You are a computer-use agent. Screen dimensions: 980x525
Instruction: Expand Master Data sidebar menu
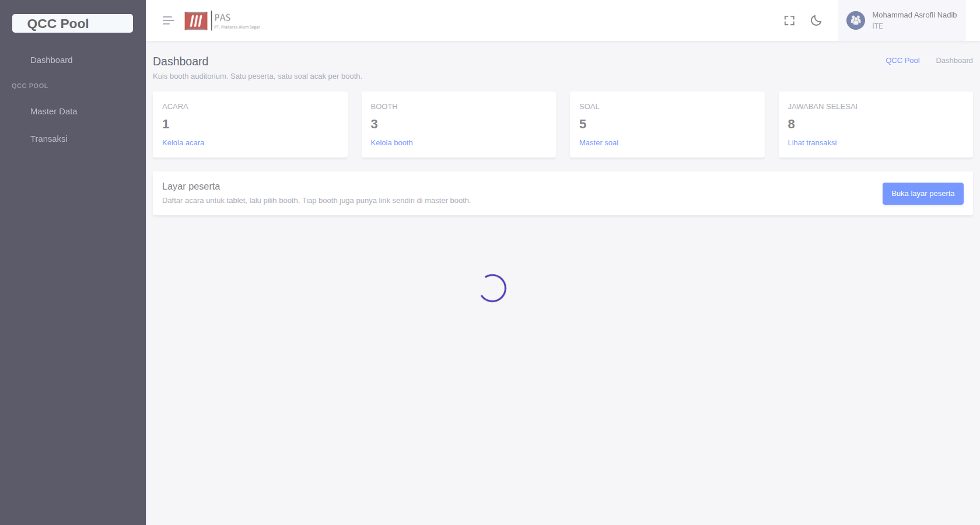54,111
